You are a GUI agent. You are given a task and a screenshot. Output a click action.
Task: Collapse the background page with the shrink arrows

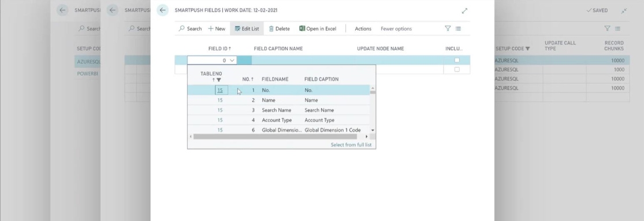click(x=624, y=10)
